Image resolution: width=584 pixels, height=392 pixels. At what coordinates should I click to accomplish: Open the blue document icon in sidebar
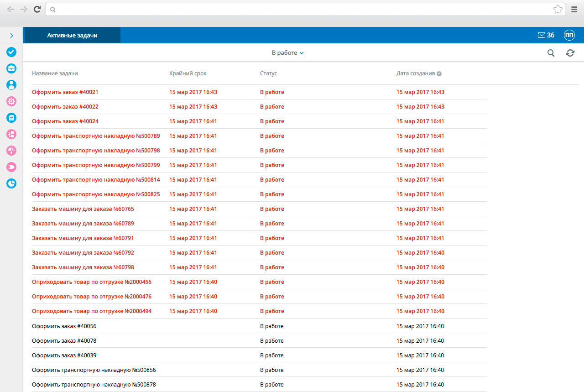coord(11,118)
